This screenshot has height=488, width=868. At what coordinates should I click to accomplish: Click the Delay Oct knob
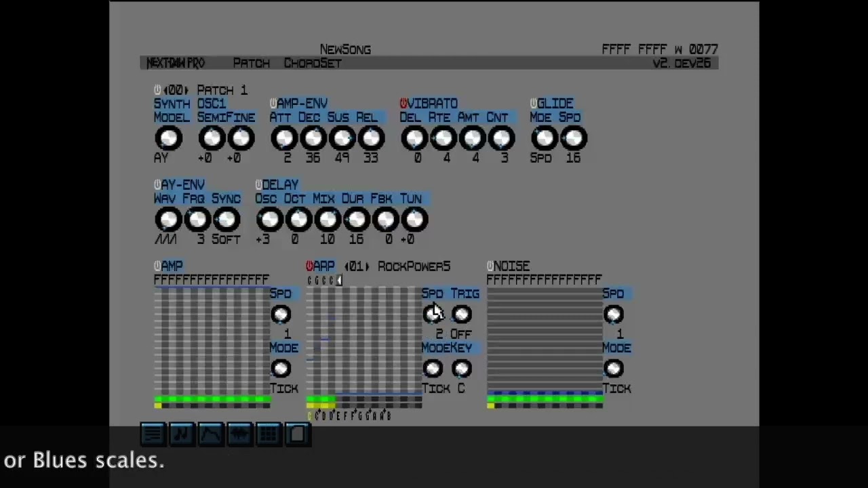299,220
